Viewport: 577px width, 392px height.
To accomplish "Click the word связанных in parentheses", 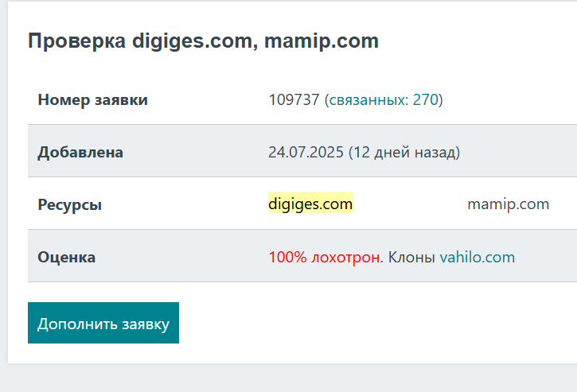I will (368, 100).
